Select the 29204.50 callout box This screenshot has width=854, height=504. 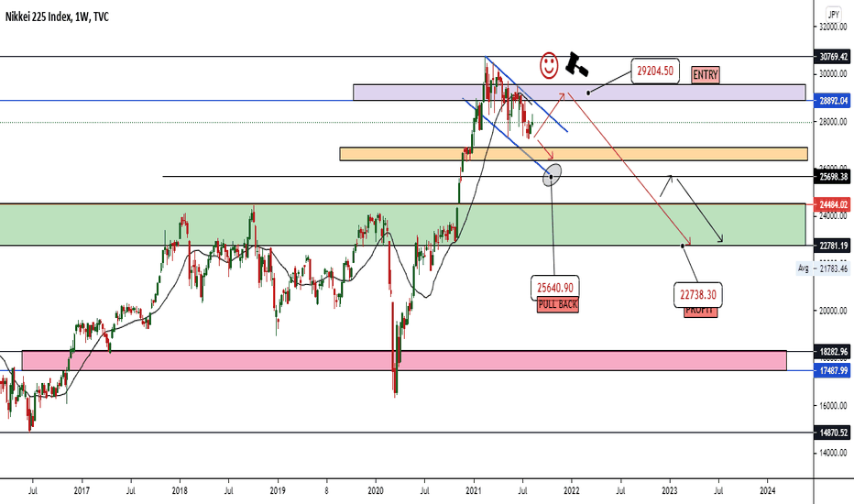click(655, 71)
